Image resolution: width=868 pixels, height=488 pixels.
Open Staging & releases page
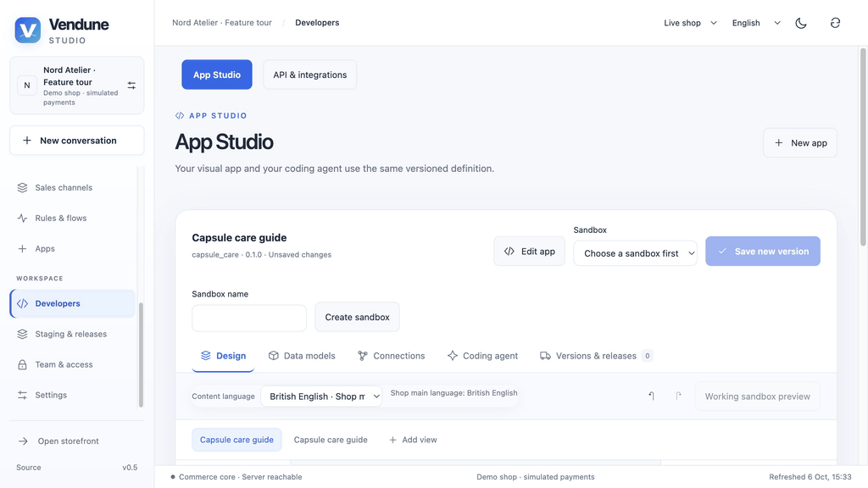(x=73, y=334)
